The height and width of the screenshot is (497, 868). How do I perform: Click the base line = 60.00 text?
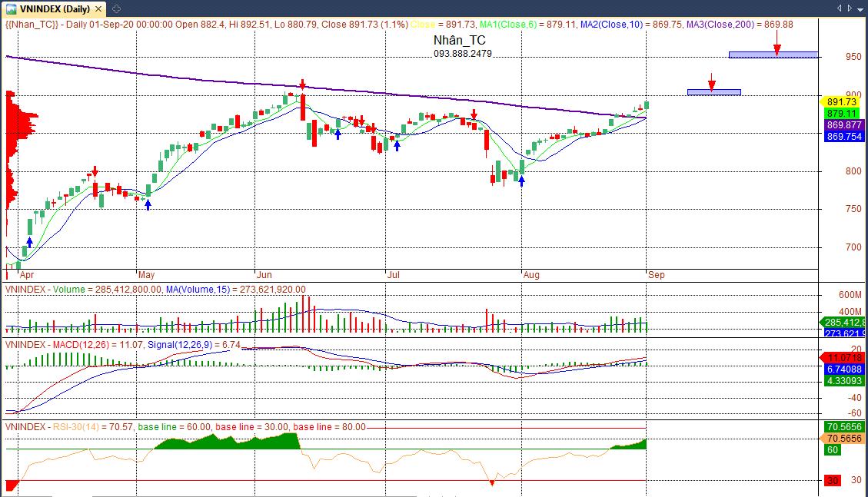coord(175,427)
